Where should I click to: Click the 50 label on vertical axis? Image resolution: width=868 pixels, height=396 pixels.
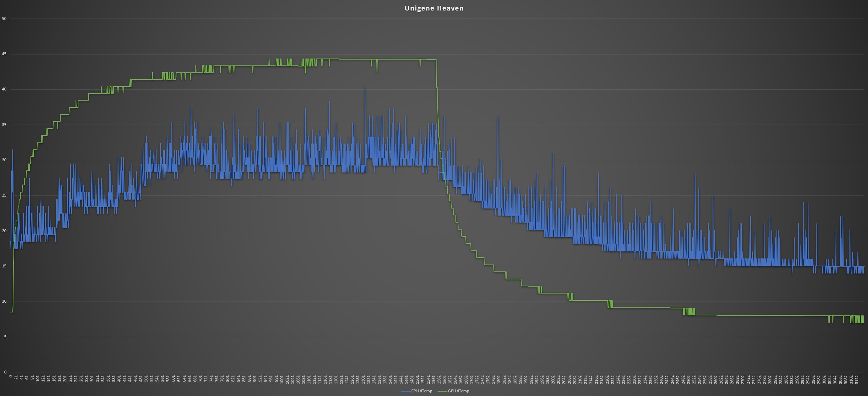point(4,19)
